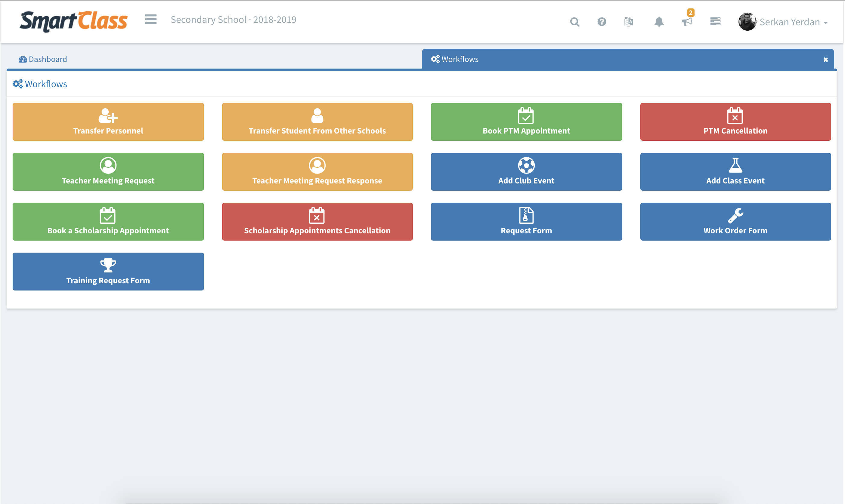Click the SmartClass logo

74,21
